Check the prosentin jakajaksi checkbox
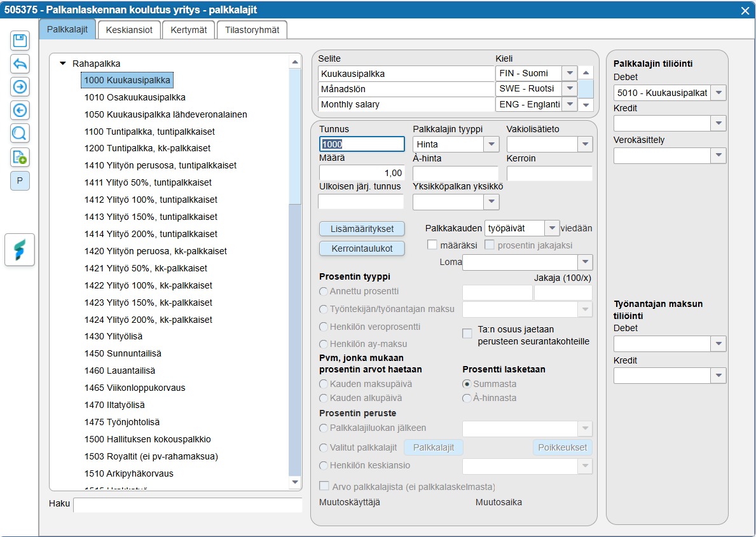 tap(490, 245)
